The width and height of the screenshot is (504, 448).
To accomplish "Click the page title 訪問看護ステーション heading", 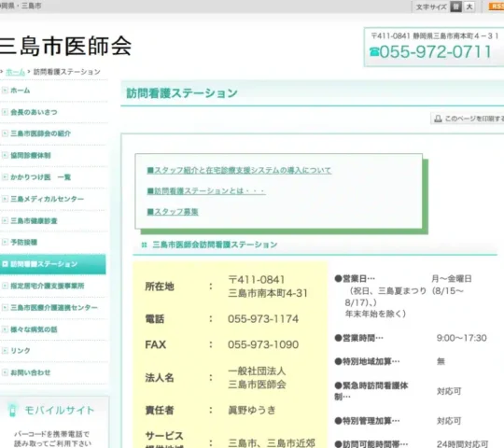I will (x=182, y=93).
